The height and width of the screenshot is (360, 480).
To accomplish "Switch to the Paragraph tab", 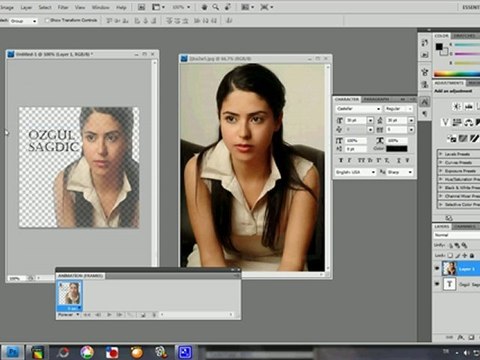I will (376, 99).
